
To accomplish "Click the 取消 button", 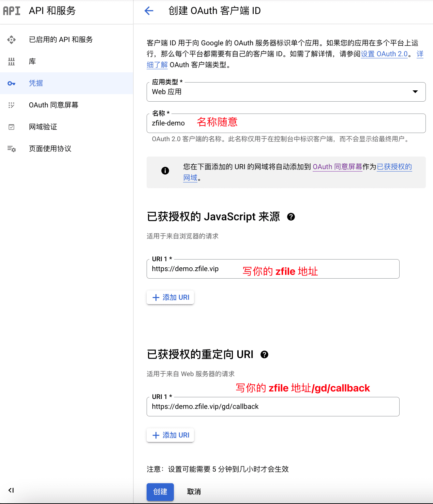I will pos(194,492).
